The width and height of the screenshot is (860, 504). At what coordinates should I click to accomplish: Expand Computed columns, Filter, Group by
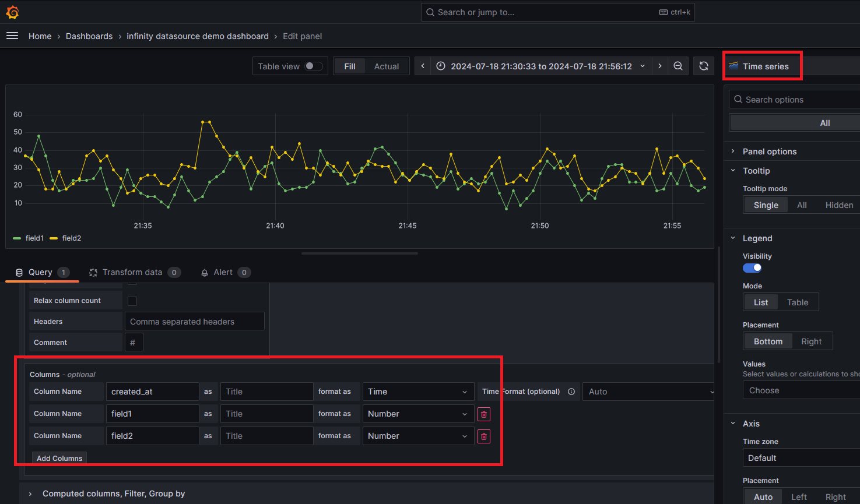(x=114, y=494)
